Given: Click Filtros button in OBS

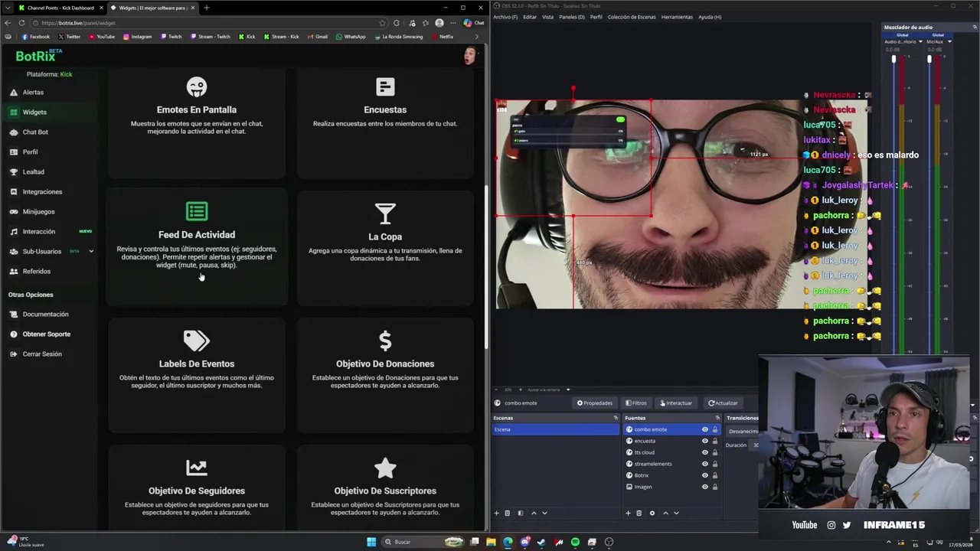Looking at the screenshot, I should coord(636,403).
